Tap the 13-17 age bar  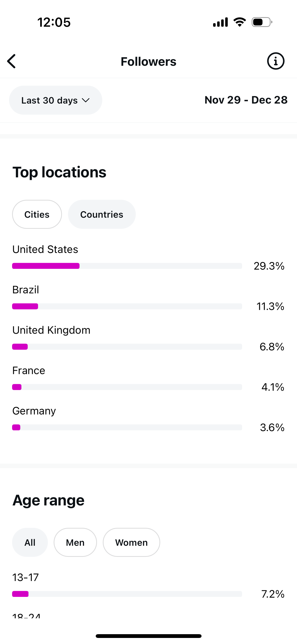(127, 594)
